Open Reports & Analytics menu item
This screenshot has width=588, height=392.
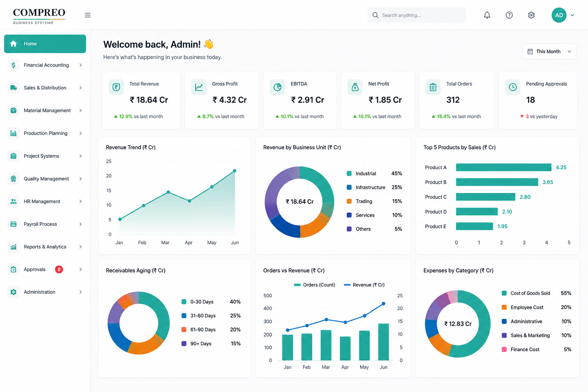click(x=45, y=247)
